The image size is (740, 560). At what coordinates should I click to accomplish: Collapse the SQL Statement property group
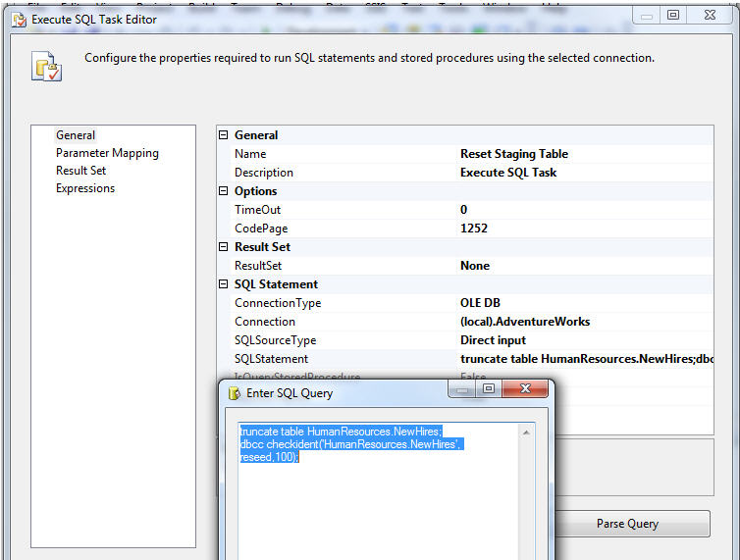(x=224, y=284)
